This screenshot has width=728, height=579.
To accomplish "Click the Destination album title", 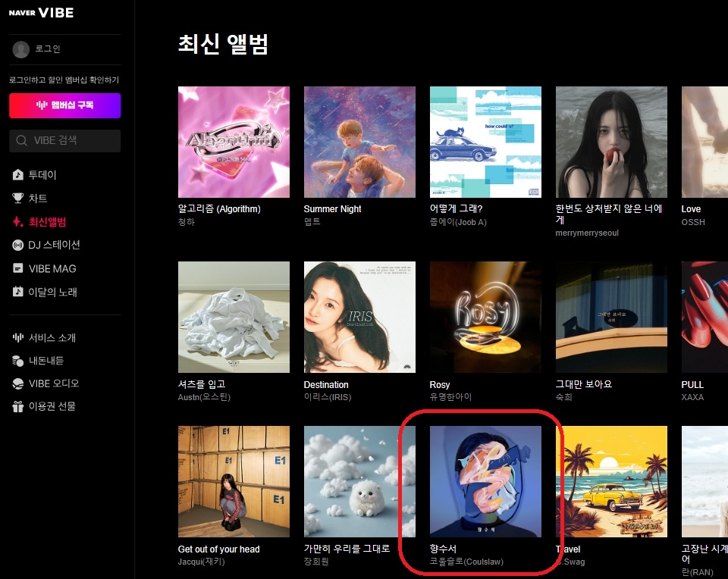I will pos(326,384).
